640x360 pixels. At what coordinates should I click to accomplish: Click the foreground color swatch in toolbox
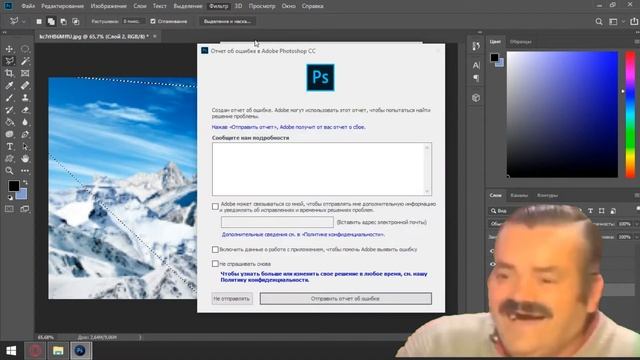[x=13, y=186]
